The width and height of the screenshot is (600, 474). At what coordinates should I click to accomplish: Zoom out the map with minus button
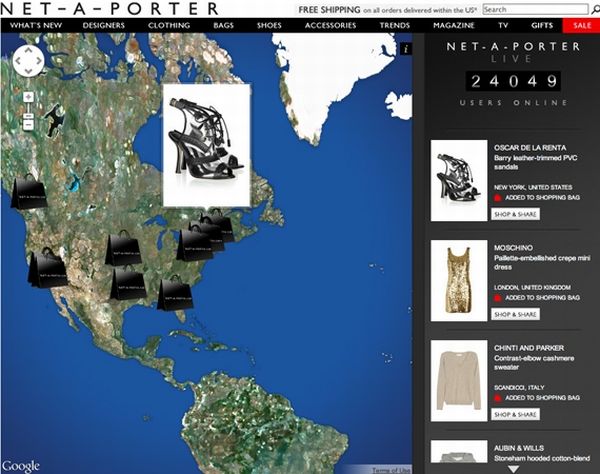(28, 125)
